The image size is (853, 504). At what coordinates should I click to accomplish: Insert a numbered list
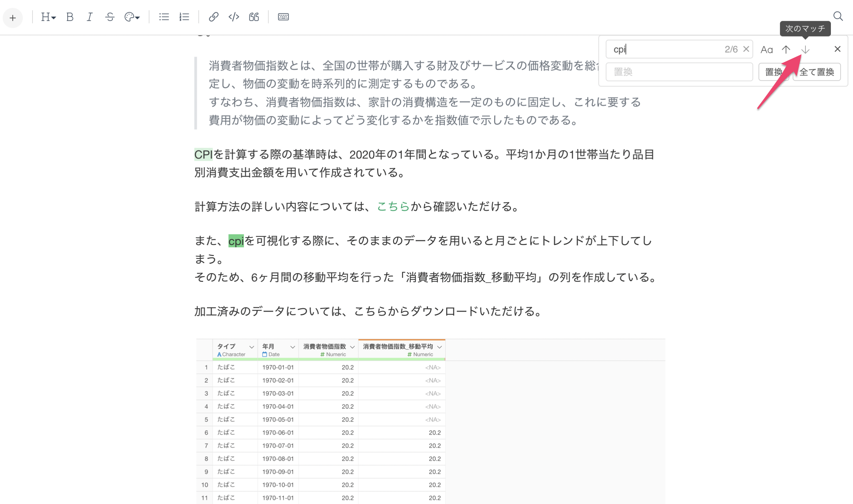(184, 17)
